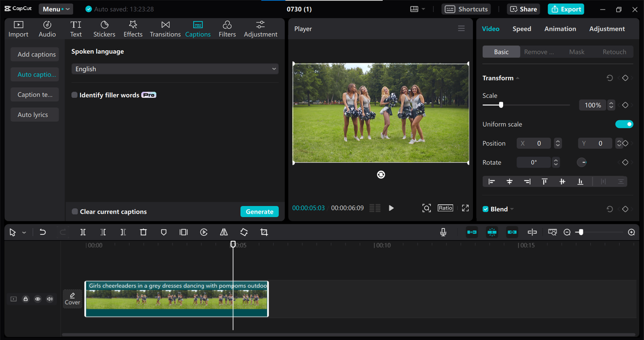The width and height of the screenshot is (644, 340).
Task: Open the preview quality bars icon
Action: click(375, 208)
